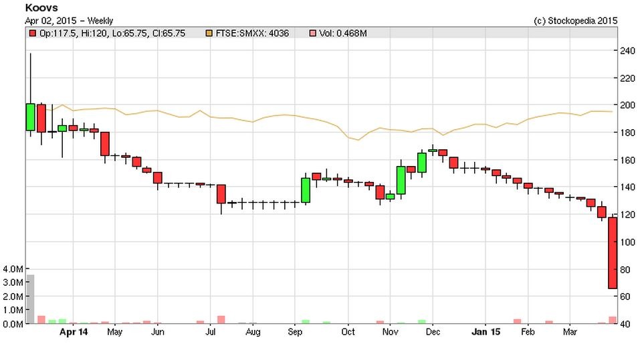
Task: Click the 'Nov' x-axis label
Action: [x=390, y=332]
